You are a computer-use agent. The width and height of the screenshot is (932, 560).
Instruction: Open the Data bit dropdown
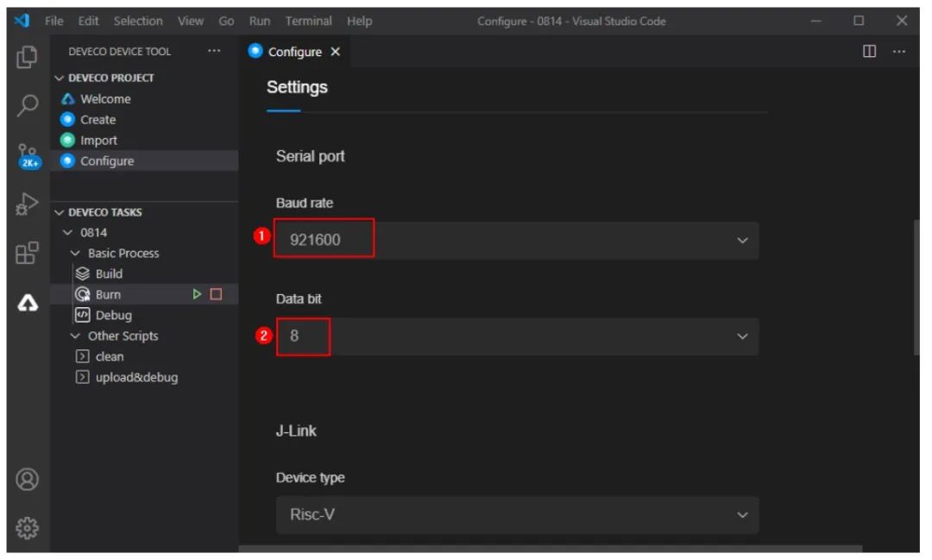coord(517,337)
